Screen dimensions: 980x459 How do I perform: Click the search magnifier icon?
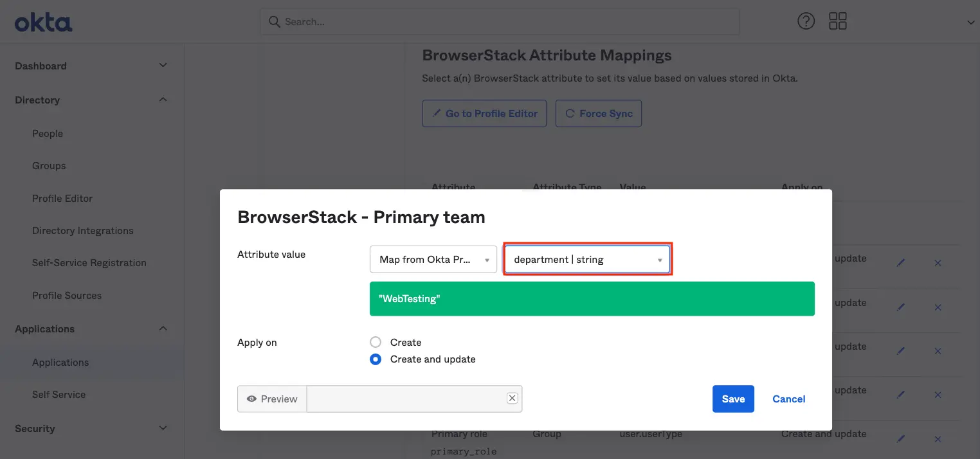click(x=274, y=22)
